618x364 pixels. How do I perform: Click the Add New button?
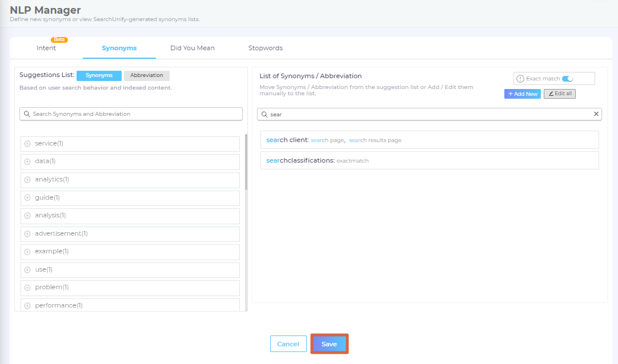522,94
